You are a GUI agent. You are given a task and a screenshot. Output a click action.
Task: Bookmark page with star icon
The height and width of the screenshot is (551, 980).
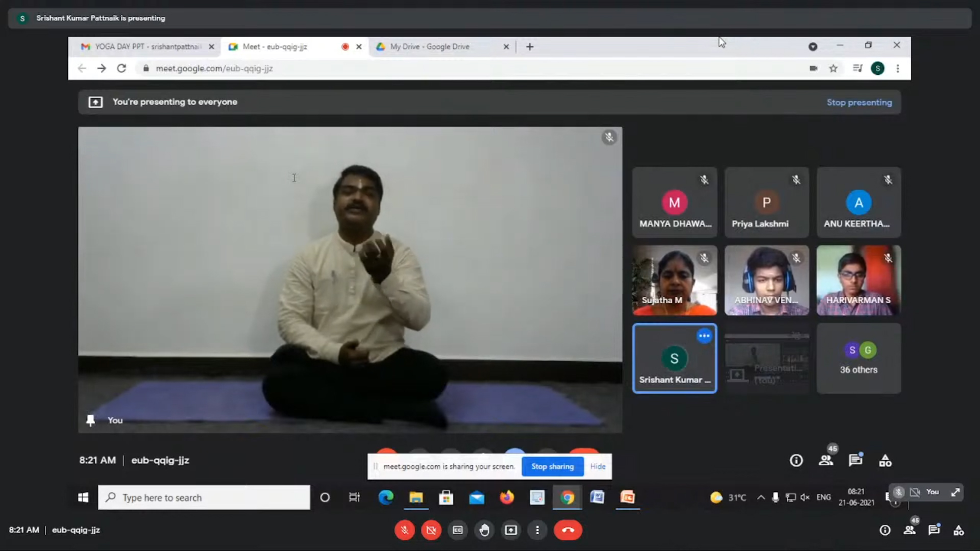pyautogui.click(x=833, y=68)
